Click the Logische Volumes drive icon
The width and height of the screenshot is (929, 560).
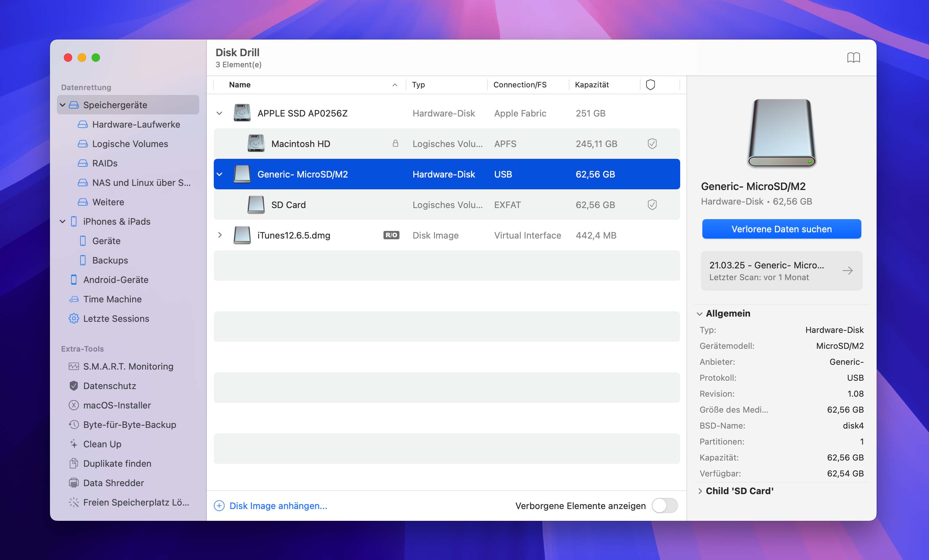point(83,144)
